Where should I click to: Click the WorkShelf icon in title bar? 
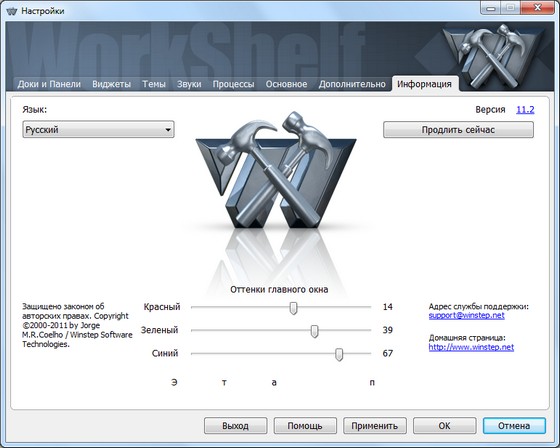pyautogui.click(x=12, y=11)
